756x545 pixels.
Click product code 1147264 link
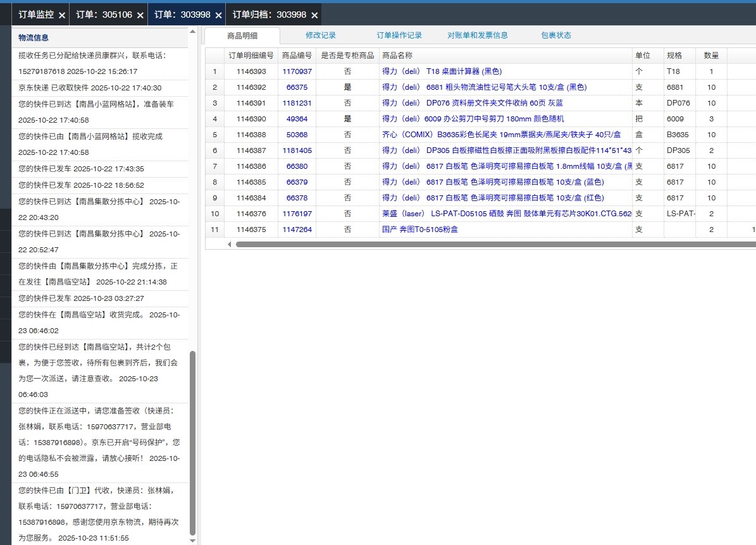(297, 230)
